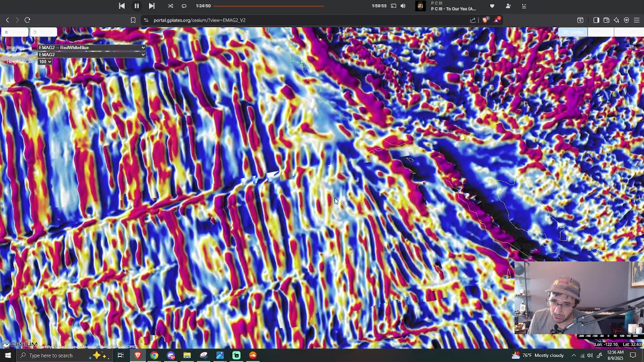644x362 pixels.
Task: Click the track title 'P C III - To Our Yes'
Action: click(453, 9)
